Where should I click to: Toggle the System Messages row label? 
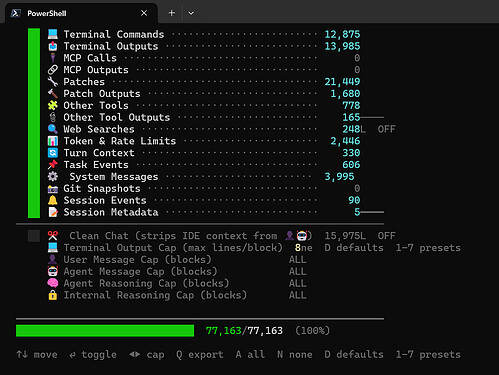point(114,177)
